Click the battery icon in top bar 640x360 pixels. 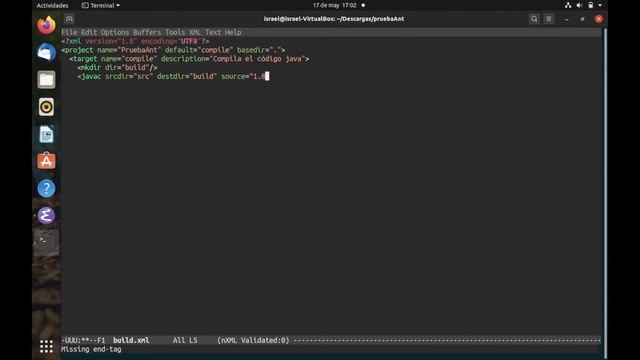(x=590, y=5)
